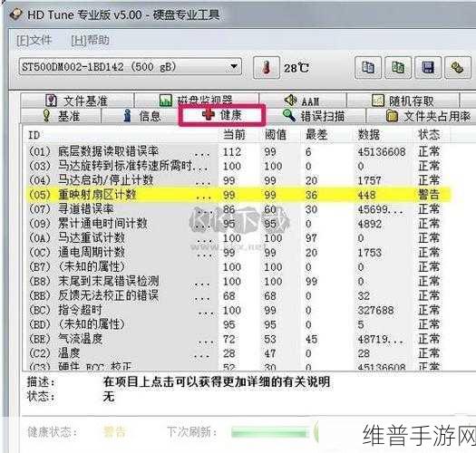Expand the ST500DM002 drive selection dropdown
This screenshot has height=453, width=476.
131,67
